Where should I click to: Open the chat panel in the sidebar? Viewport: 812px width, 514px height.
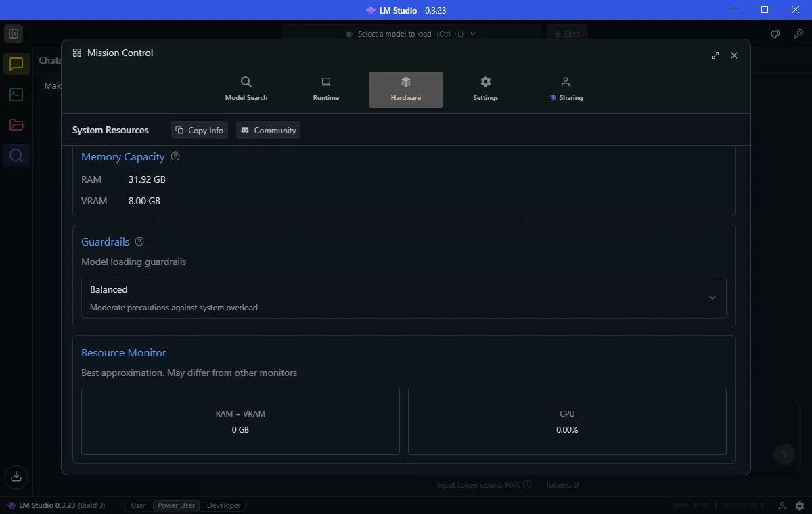click(x=16, y=64)
